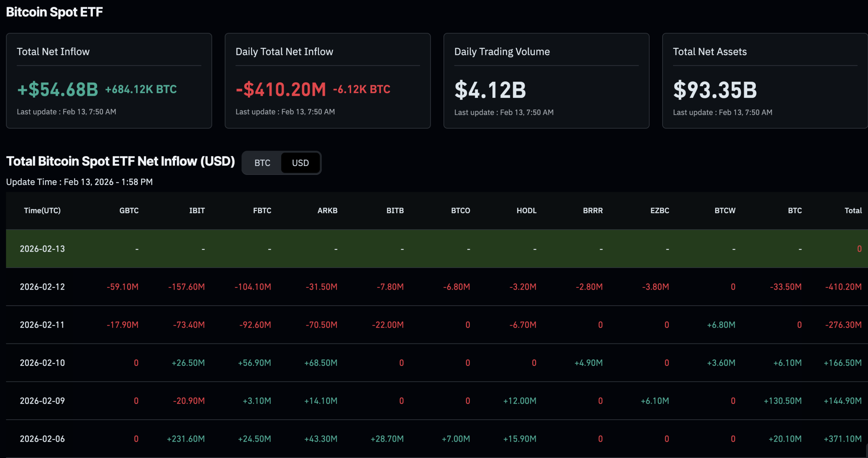Screen dimensions: 868x458
Task: Click the +26.50M IBIT value
Action: tap(188, 362)
